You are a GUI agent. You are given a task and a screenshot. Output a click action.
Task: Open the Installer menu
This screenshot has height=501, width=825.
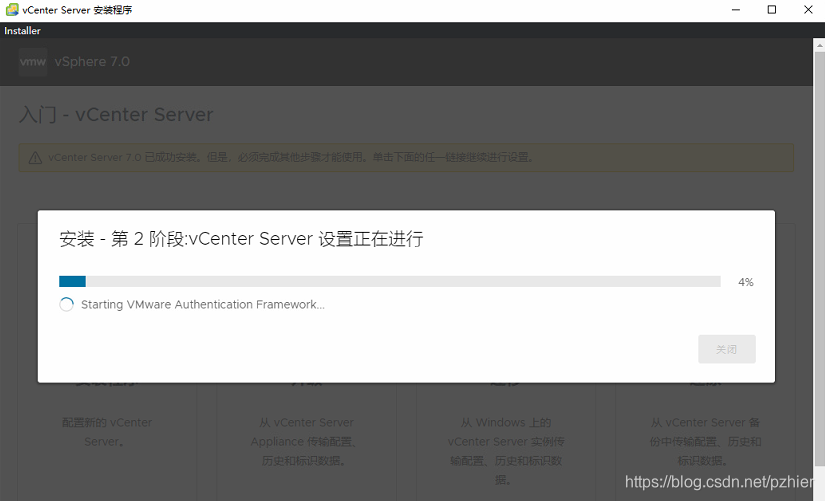click(22, 31)
